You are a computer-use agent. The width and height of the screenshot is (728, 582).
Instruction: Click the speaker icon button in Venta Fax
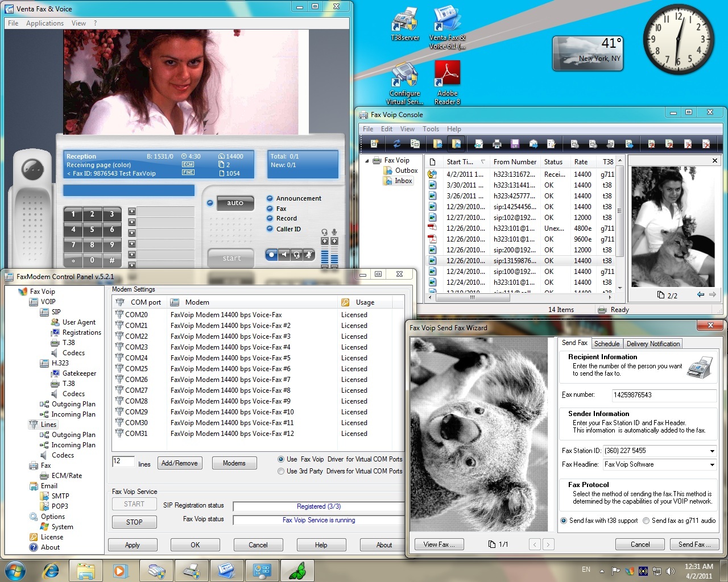pyautogui.click(x=284, y=255)
